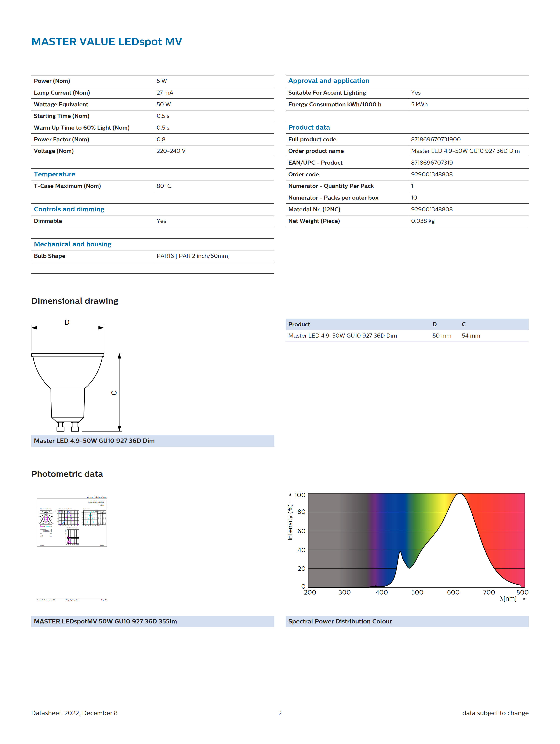The width and height of the screenshot is (560, 744).
Task: Click Energy Consumption value 5 kWh
Action: point(419,104)
